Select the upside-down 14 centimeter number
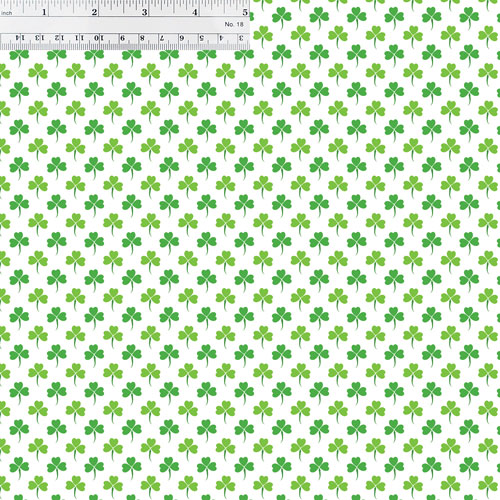The width and height of the screenshot is (500, 500). click(20, 38)
